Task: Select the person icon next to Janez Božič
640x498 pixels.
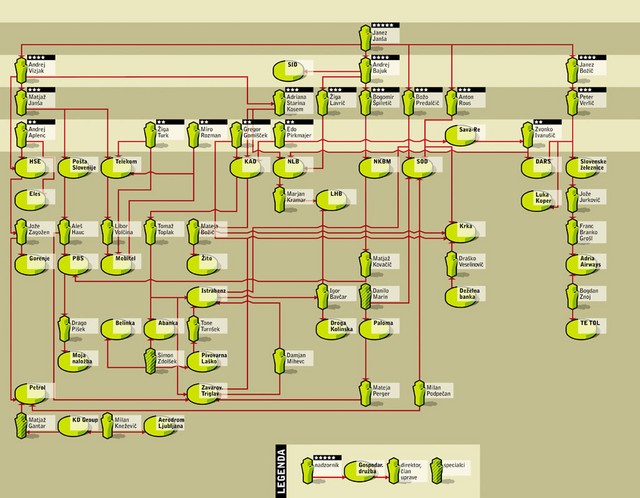Action: [572, 70]
